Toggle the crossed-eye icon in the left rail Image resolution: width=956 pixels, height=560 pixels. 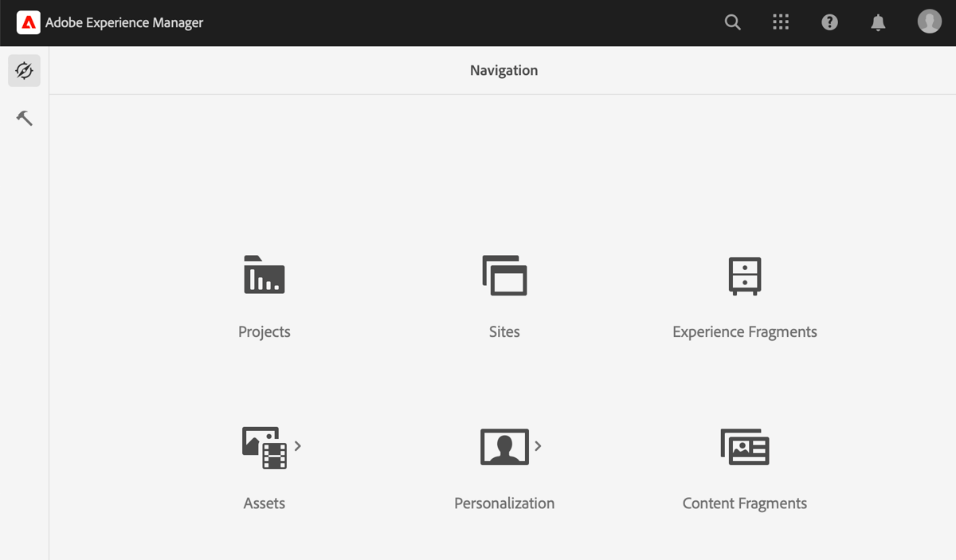[24, 70]
